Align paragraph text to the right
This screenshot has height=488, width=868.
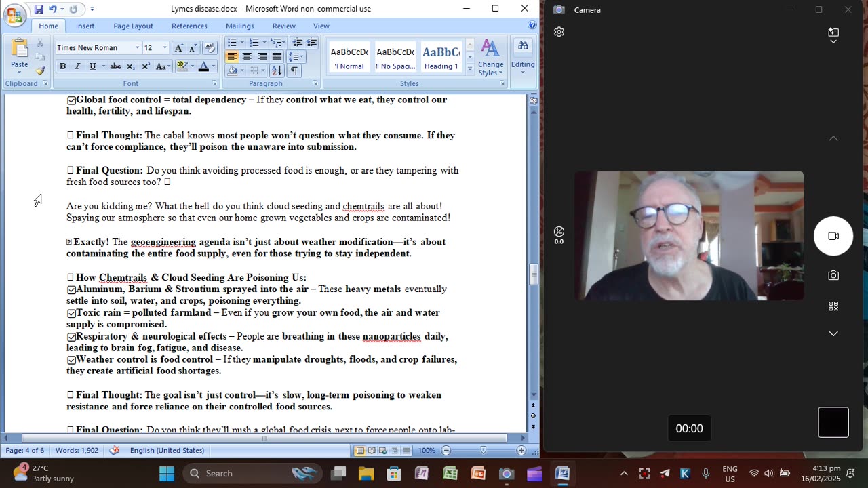click(262, 57)
